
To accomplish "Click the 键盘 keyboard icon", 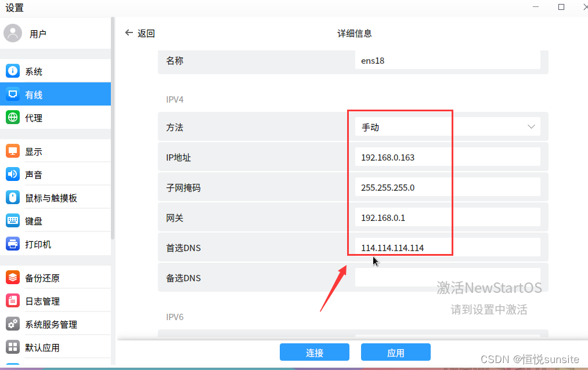I will 13,220.
